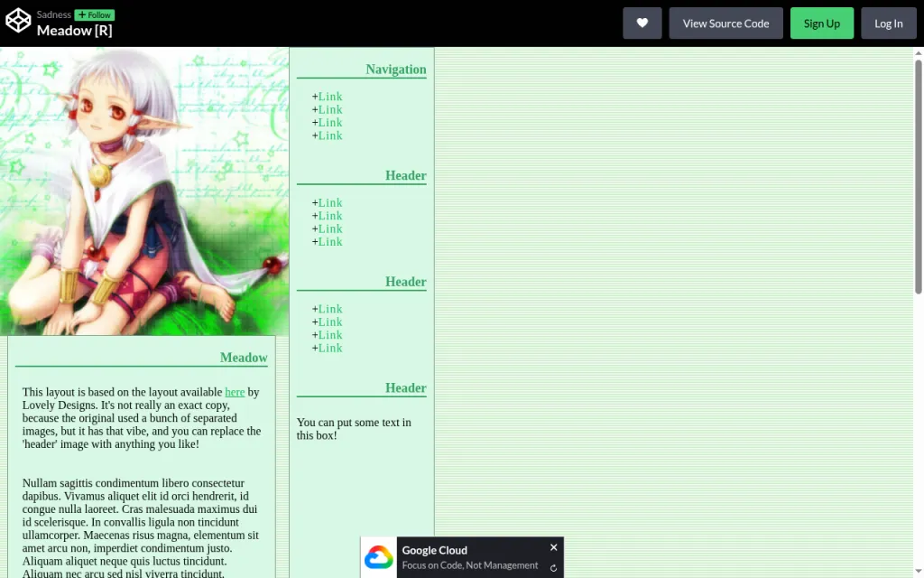The width and height of the screenshot is (924, 578).
Task: Click first Link under Navigation
Action: pyautogui.click(x=330, y=96)
